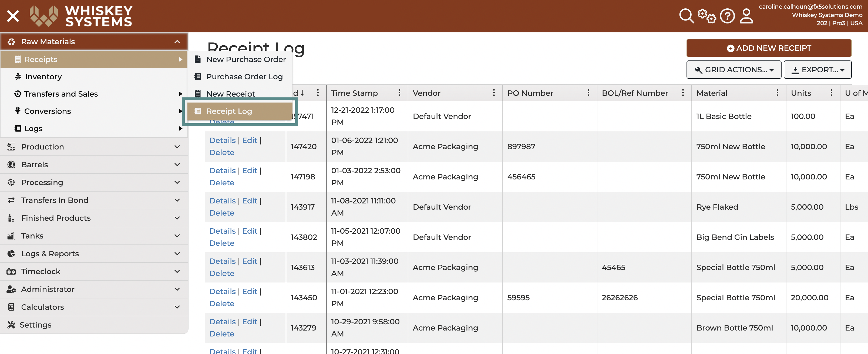Expand the Barrels section chevron
The image size is (868, 354).
(177, 165)
